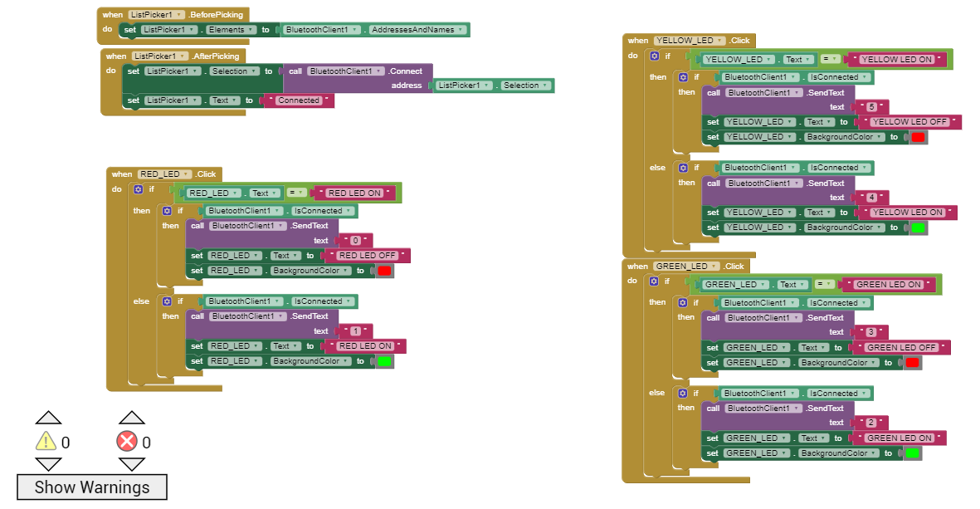Click the '0' text value block

coord(356,241)
